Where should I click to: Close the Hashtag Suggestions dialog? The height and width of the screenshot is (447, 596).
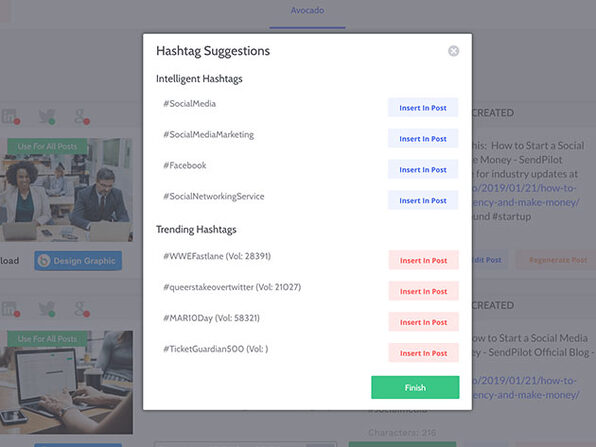point(453,51)
